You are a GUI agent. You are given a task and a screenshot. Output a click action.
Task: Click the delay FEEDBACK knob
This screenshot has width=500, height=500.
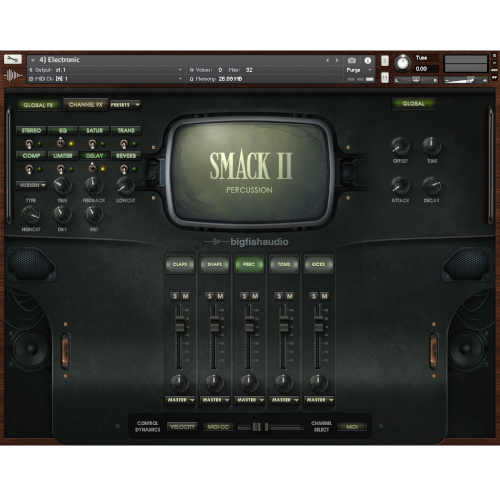(94, 186)
